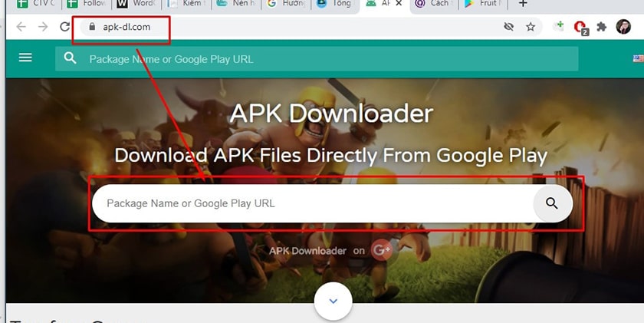Switch to the Tổng tab
Image resolution: width=644 pixels, height=323 pixels.
point(336,4)
